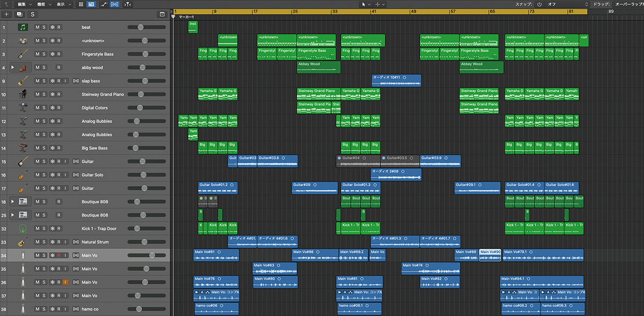Select the Main Vo#74 region

[431, 268]
